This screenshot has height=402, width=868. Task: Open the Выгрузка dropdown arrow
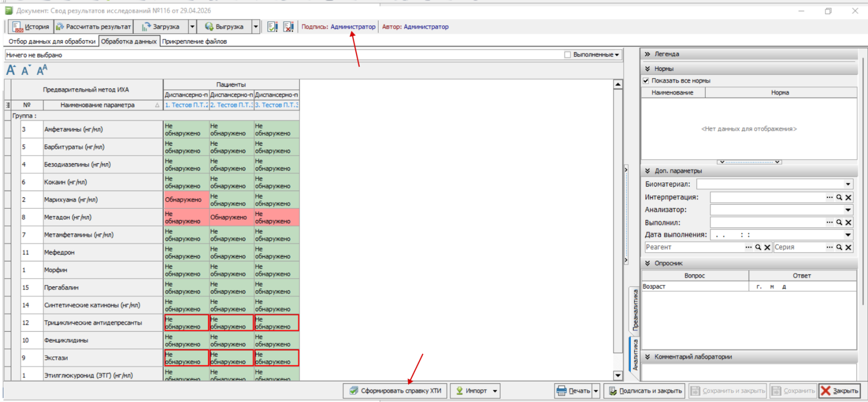(x=256, y=27)
